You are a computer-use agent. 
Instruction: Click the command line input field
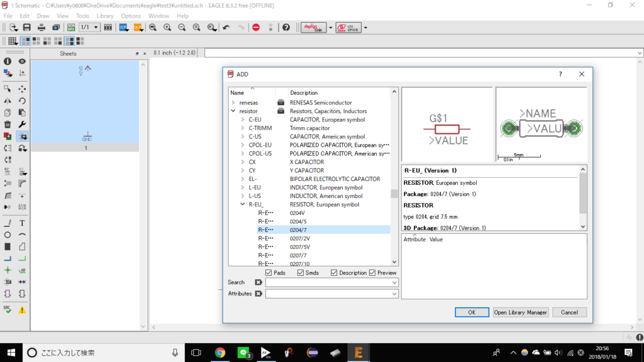(421, 53)
